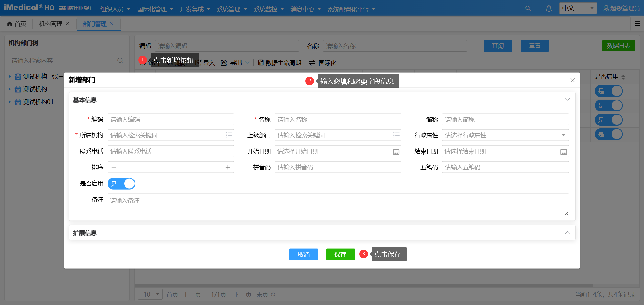Click the plus button in 排序 stepper
644x305 pixels.
[228, 167]
